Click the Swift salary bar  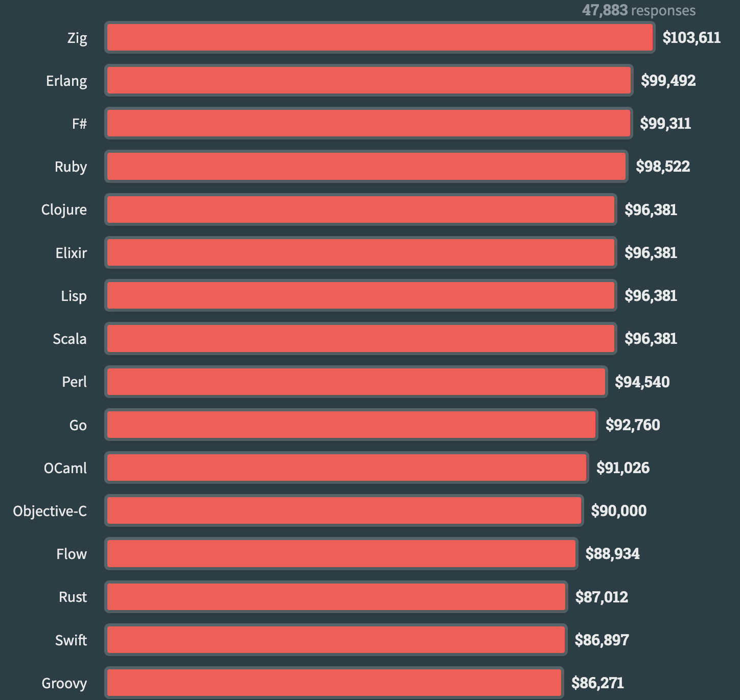pos(336,640)
